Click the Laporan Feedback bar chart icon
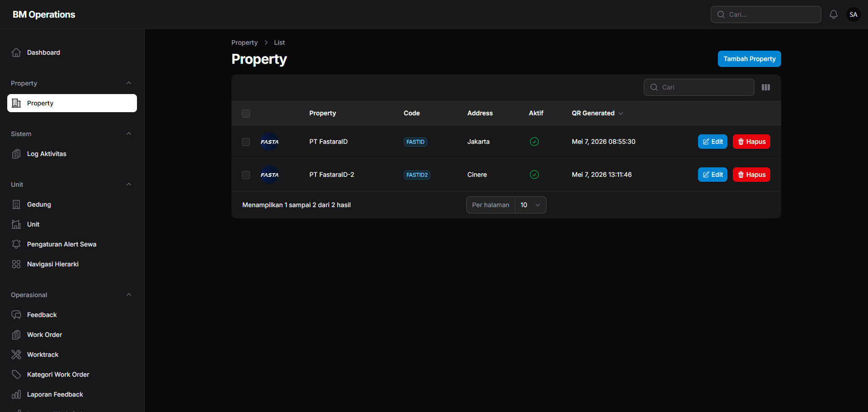This screenshot has height=412, width=868. coord(16,394)
